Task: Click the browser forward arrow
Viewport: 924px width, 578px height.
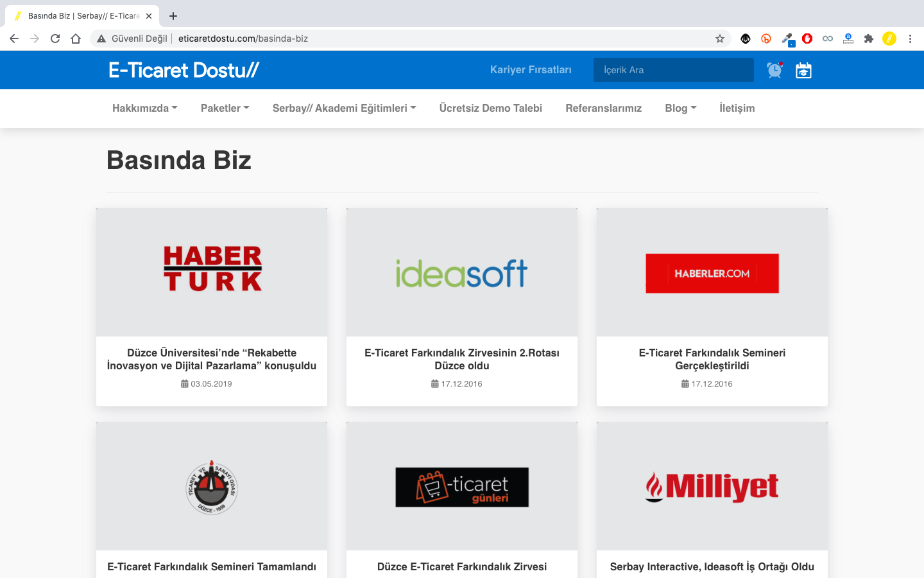Action: (35, 39)
